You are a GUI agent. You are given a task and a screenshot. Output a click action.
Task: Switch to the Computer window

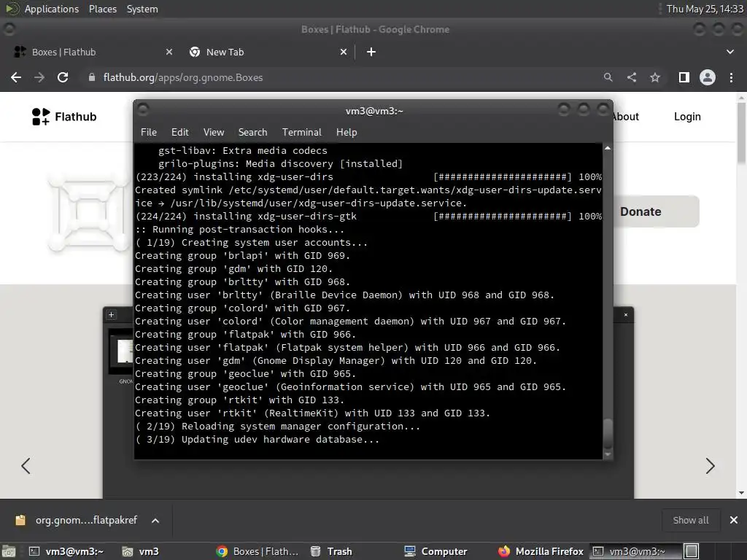point(436,551)
